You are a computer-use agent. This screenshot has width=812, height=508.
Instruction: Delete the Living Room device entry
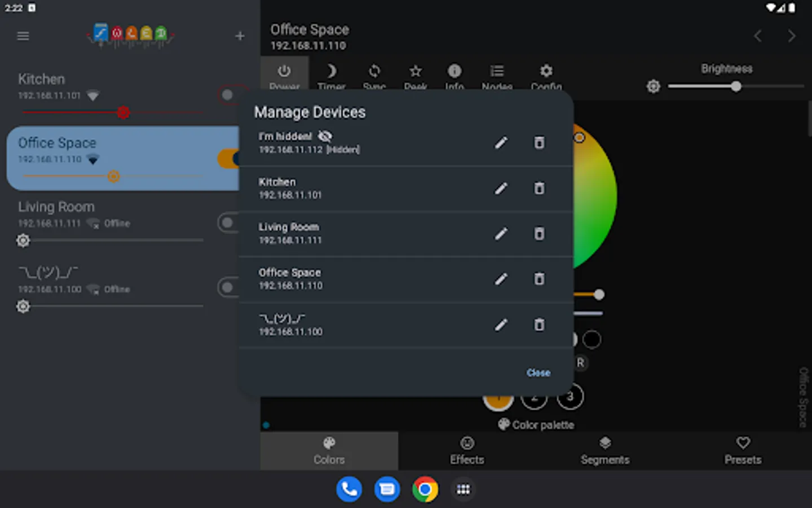click(540, 234)
